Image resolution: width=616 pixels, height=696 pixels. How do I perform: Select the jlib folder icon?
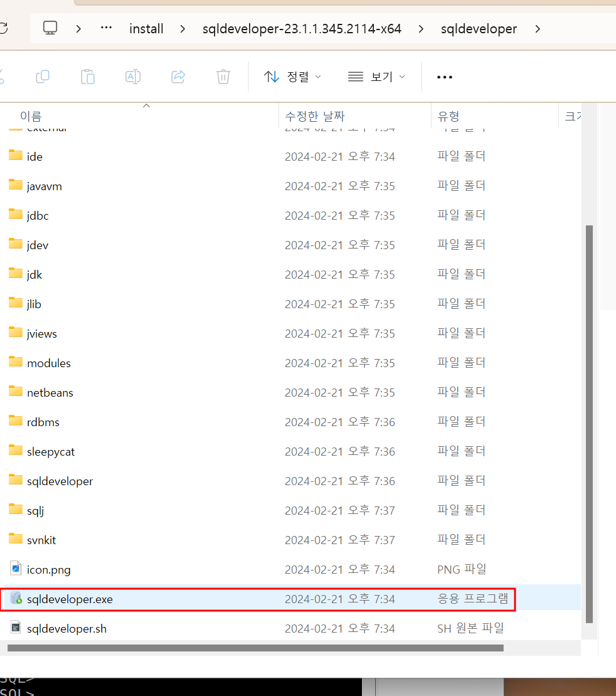pos(16,302)
